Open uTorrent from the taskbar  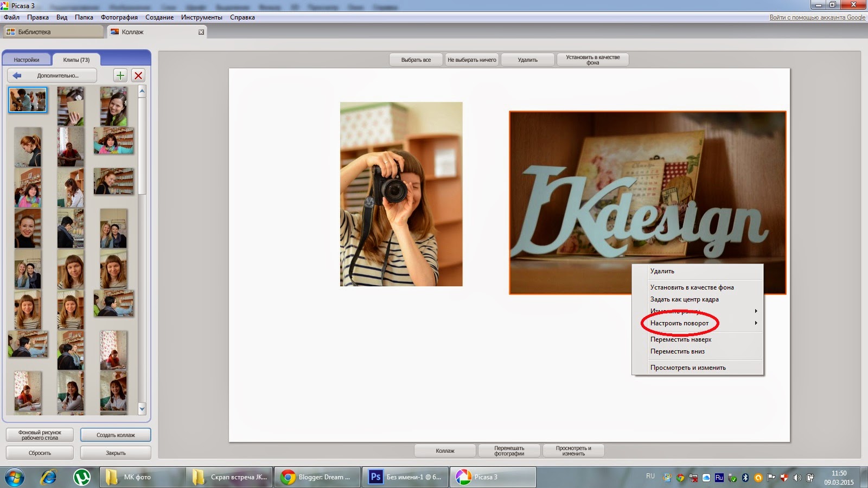[x=82, y=477]
